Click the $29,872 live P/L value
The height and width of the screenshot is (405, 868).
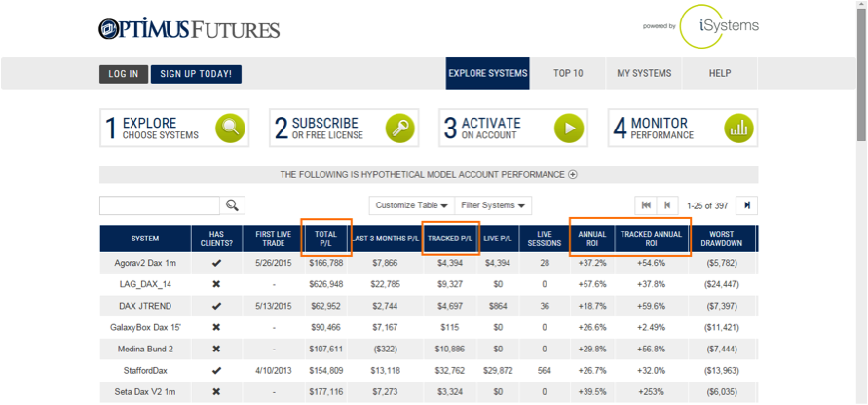(x=498, y=370)
